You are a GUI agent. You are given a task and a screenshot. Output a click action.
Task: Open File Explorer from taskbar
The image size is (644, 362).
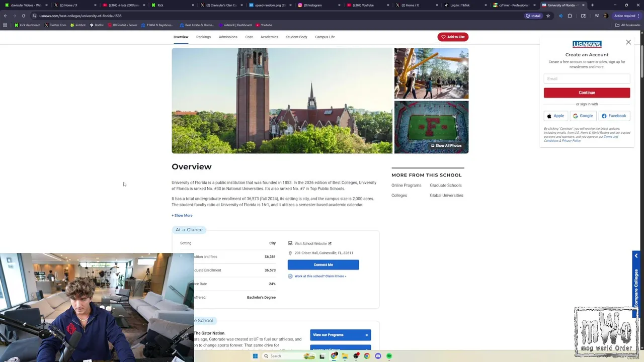coord(345,356)
